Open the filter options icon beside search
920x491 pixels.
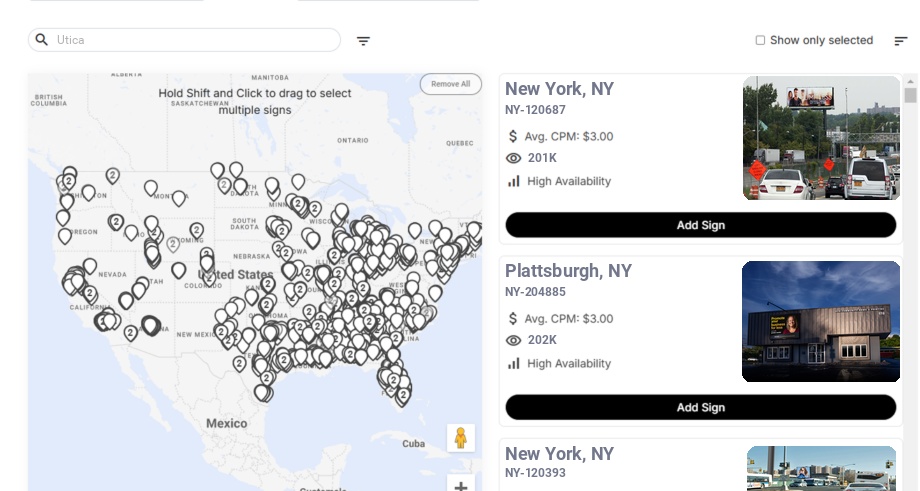(x=364, y=41)
